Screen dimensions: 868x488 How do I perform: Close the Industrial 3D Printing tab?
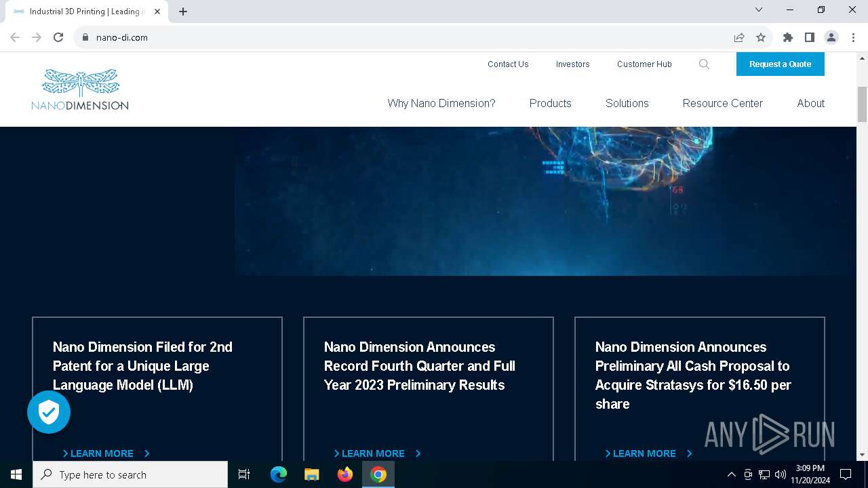click(x=158, y=12)
